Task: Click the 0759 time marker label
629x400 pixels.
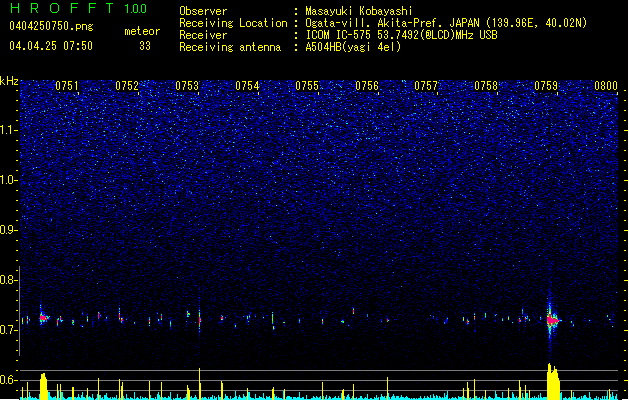Action: pos(546,86)
